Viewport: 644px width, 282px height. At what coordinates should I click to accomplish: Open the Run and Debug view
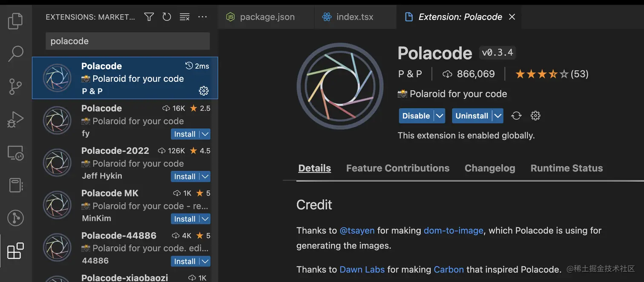(x=15, y=120)
